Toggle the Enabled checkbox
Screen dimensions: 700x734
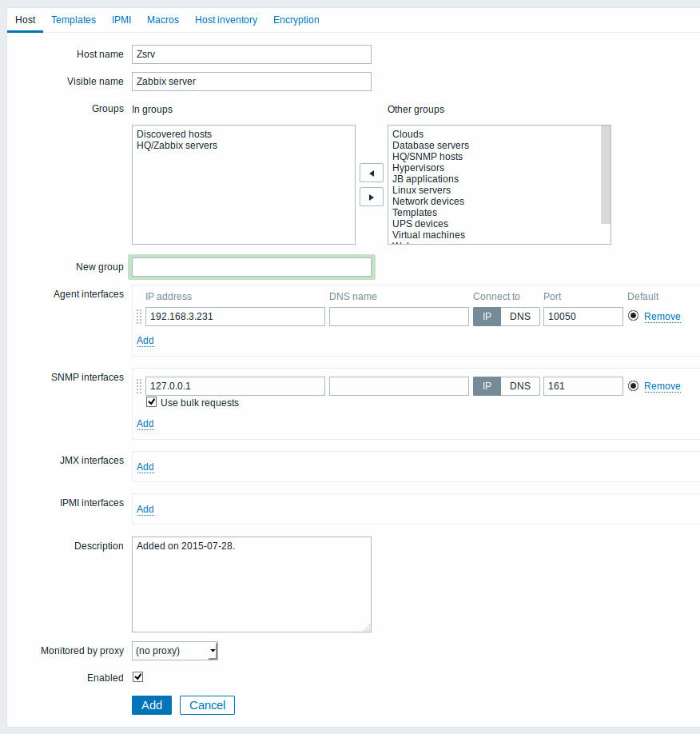coord(137,677)
